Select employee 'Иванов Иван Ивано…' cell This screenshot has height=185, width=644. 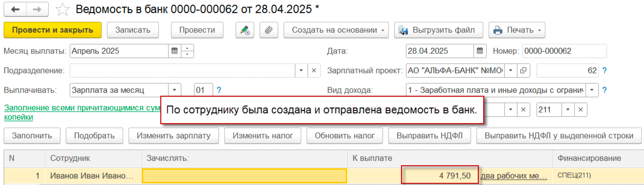pyautogui.click(x=93, y=176)
